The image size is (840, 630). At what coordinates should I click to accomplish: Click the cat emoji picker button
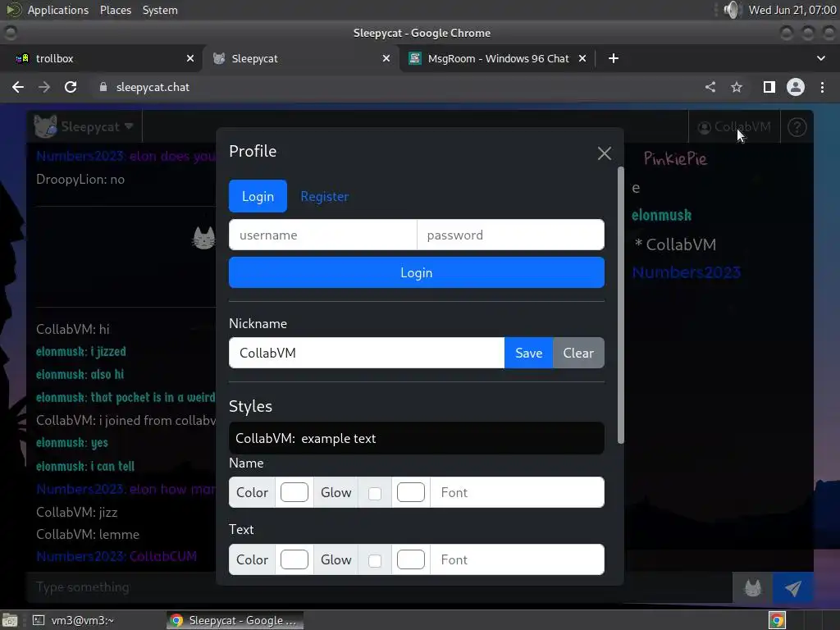click(x=753, y=588)
